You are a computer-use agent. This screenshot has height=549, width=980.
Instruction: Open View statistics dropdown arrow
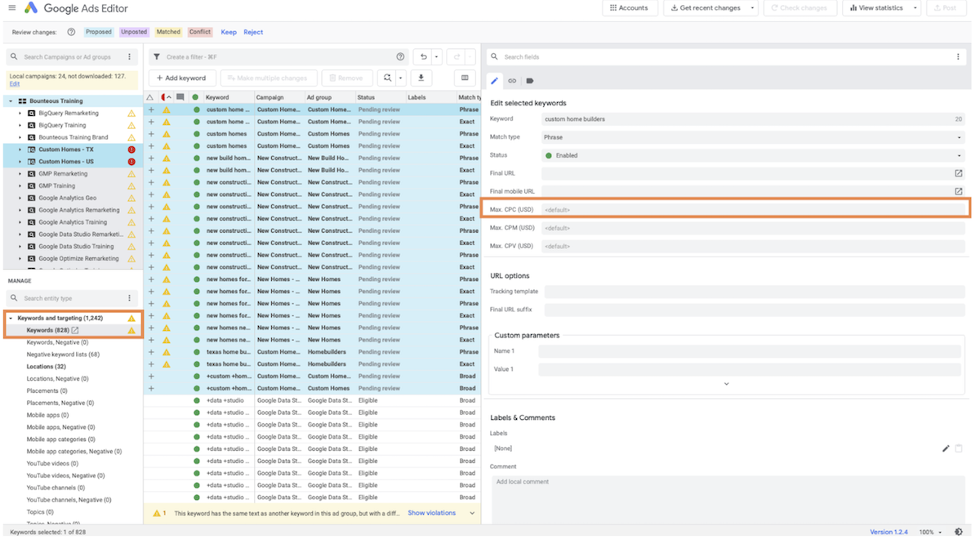coord(915,8)
